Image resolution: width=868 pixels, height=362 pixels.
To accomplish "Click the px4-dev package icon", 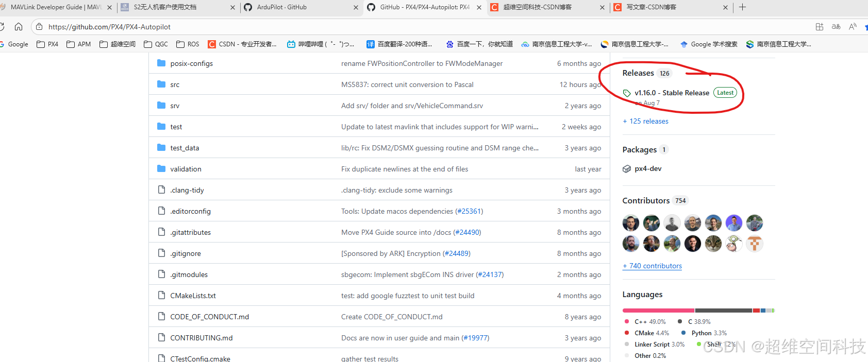I will pos(627,169).
